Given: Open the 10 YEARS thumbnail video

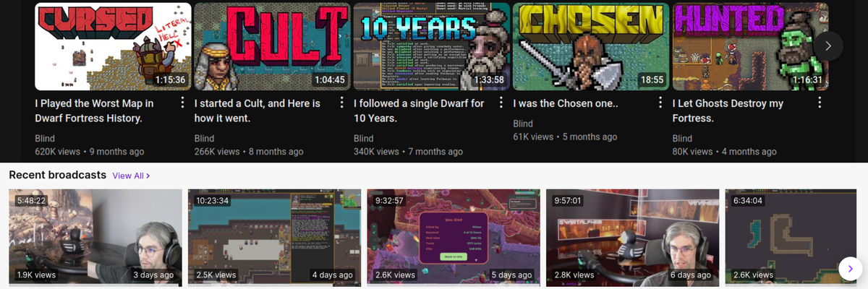Looking at the screenshot, I should (x=431, y=46).
